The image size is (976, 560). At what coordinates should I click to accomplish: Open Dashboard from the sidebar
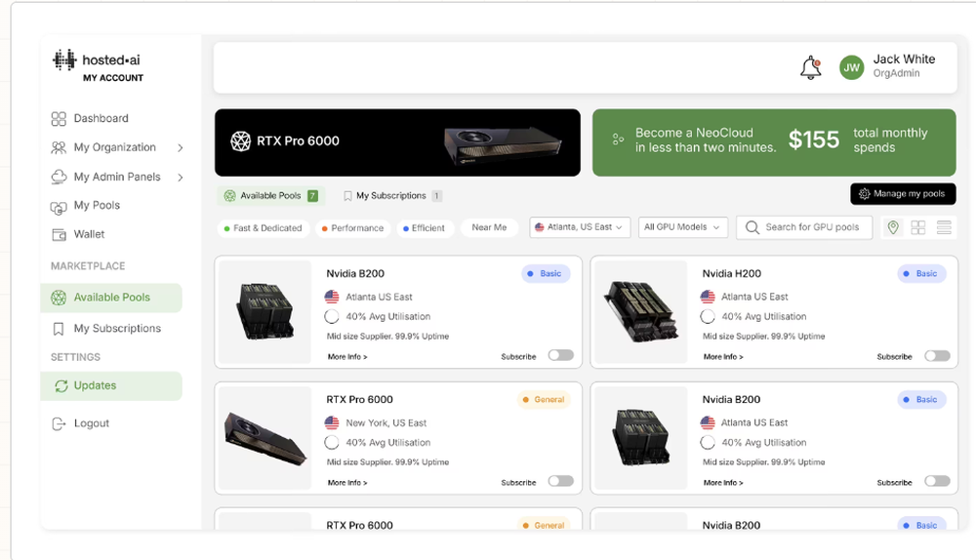(x=101, y=118)
